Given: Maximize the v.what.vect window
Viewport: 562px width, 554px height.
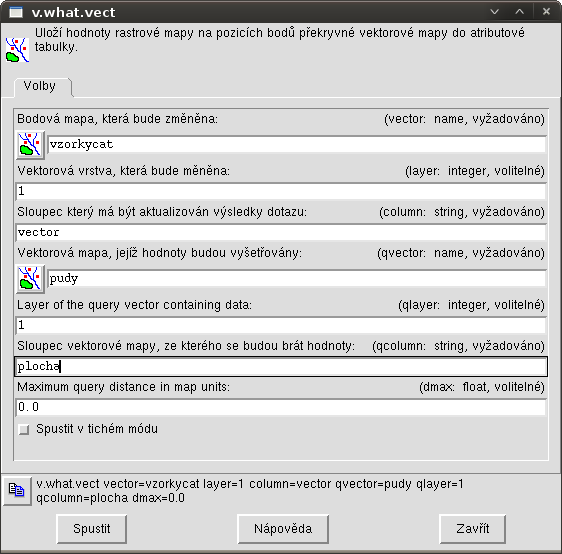Looking at the screenshot, I should point(520,12).
